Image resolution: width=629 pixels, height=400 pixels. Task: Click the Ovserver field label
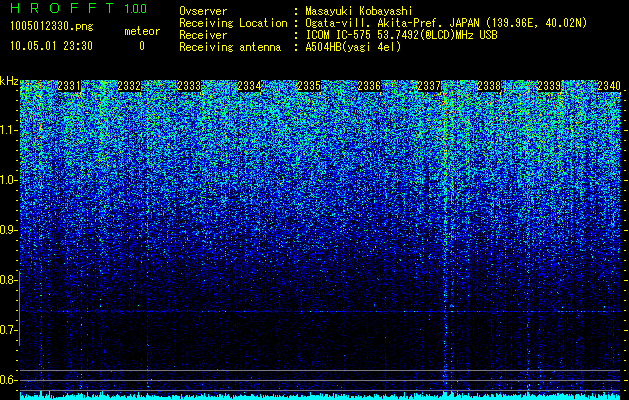[x=203, y=11]
